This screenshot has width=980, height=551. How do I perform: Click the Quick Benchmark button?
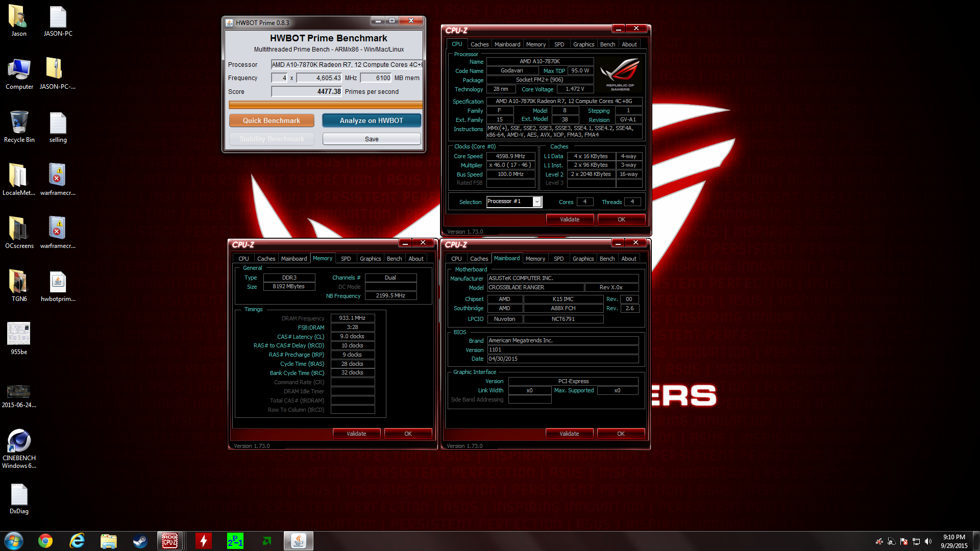click(x=272, y=120)
